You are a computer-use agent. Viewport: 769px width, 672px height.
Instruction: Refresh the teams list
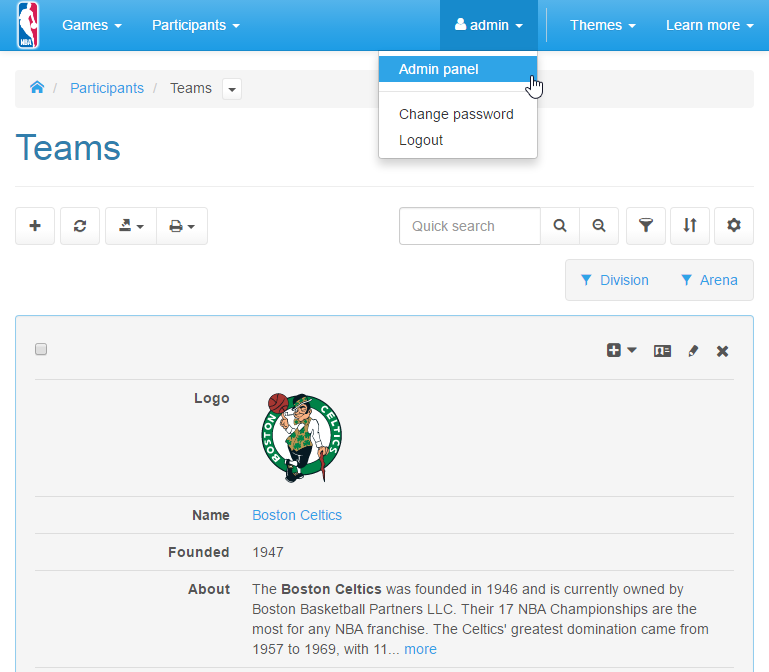[80, 226]
